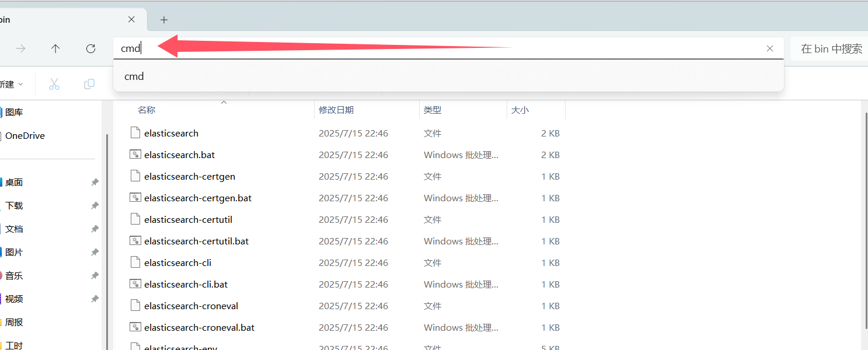Viewport: 868px width, 350px height.
Task: Click the Forward navigation arrow
Action: pos(20,49)
